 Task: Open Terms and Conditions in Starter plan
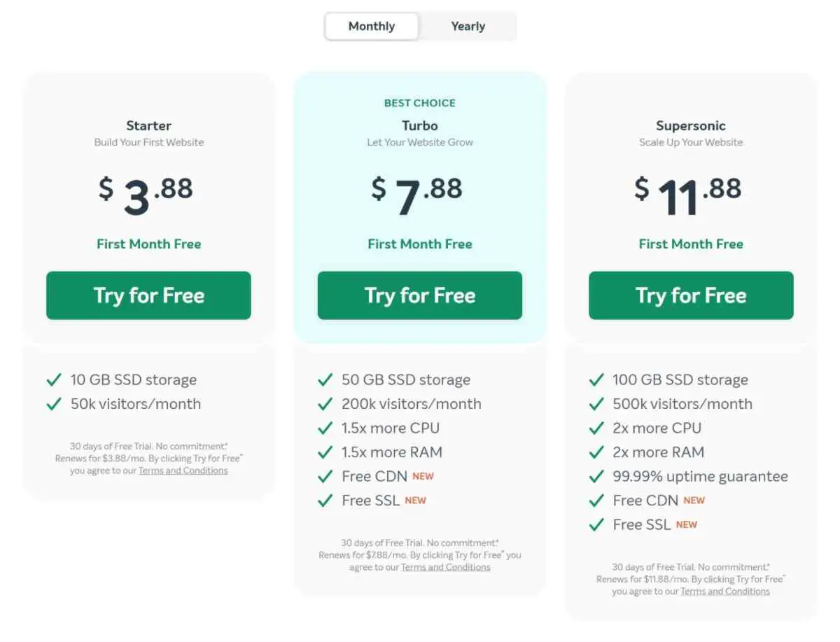pyautogui.click(x=183, y=470)
